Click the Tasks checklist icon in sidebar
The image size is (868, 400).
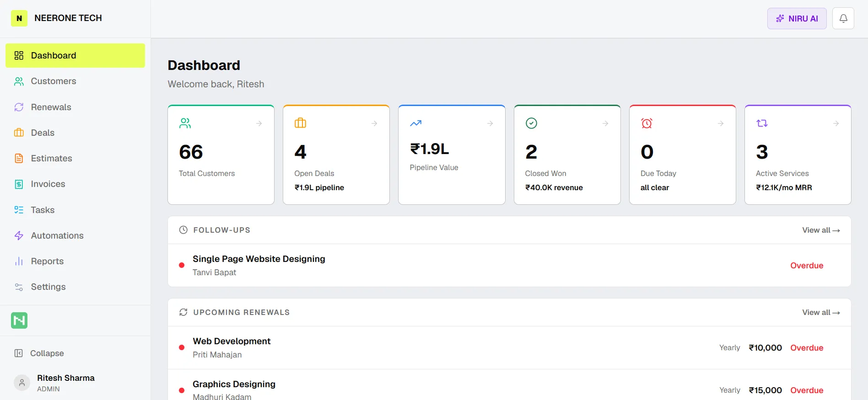(x=19, y=210)
